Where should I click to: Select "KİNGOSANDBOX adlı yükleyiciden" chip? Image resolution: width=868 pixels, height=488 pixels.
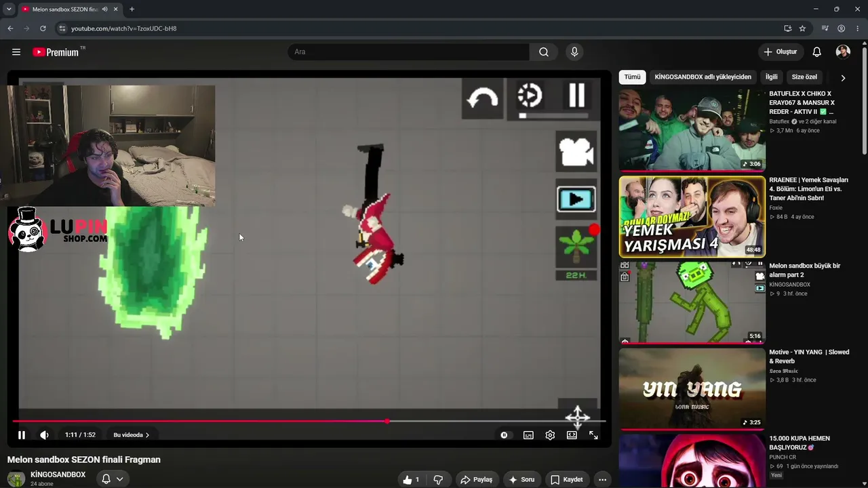click(703, 77)
